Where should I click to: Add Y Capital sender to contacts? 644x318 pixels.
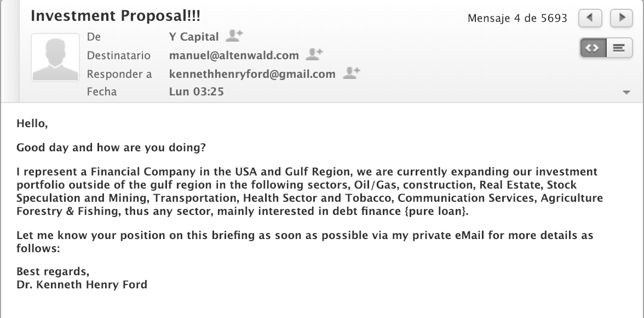tap(234, 36)
